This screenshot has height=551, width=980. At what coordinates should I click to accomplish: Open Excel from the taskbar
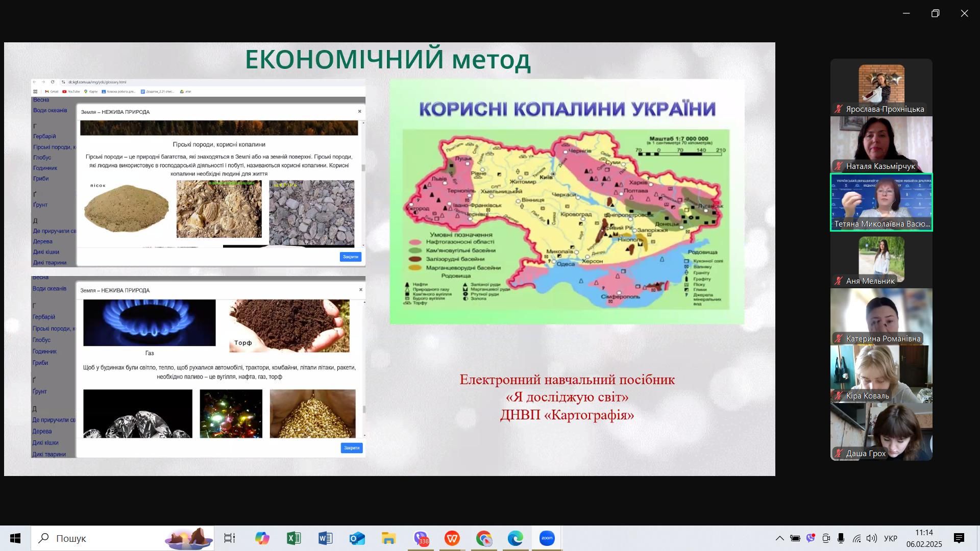point(293,538)
